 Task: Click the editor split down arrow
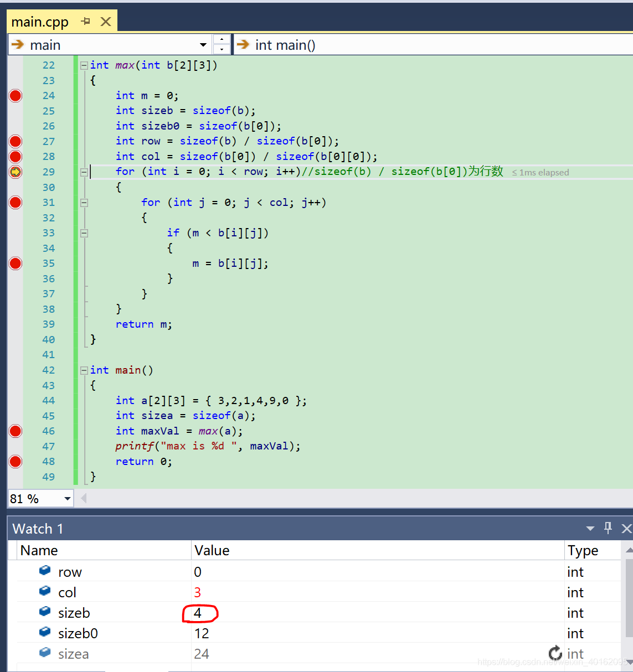pyautogui.click(x=222, y=50)
